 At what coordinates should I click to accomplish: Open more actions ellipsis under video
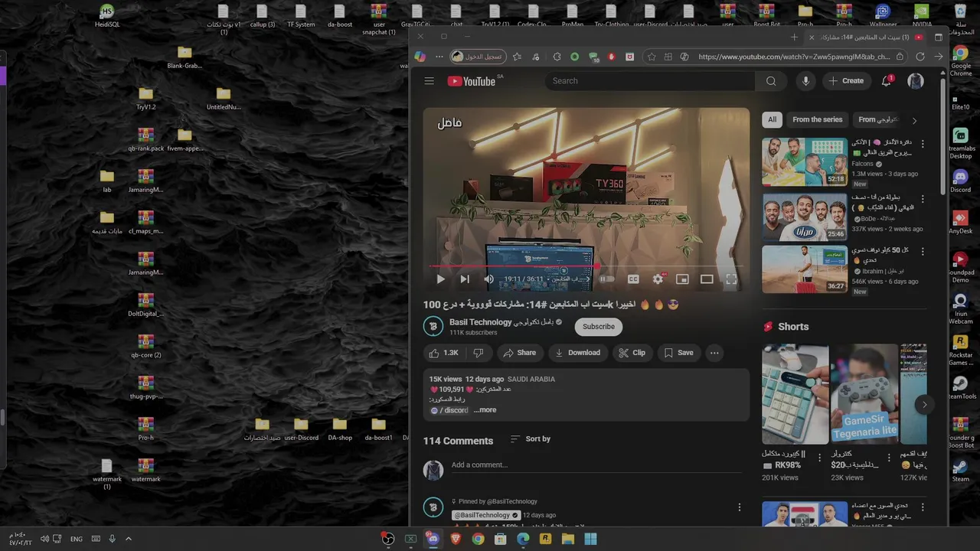(714, 353)
